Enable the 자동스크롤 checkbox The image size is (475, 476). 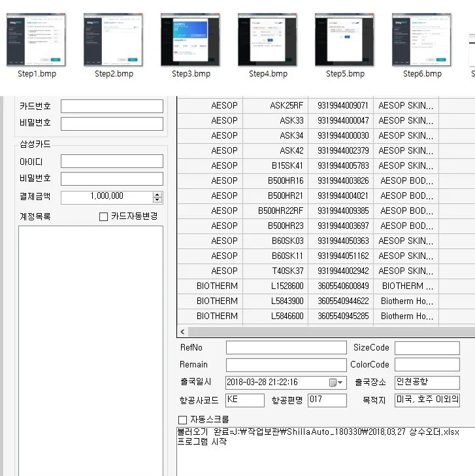[x=182, y=420]
